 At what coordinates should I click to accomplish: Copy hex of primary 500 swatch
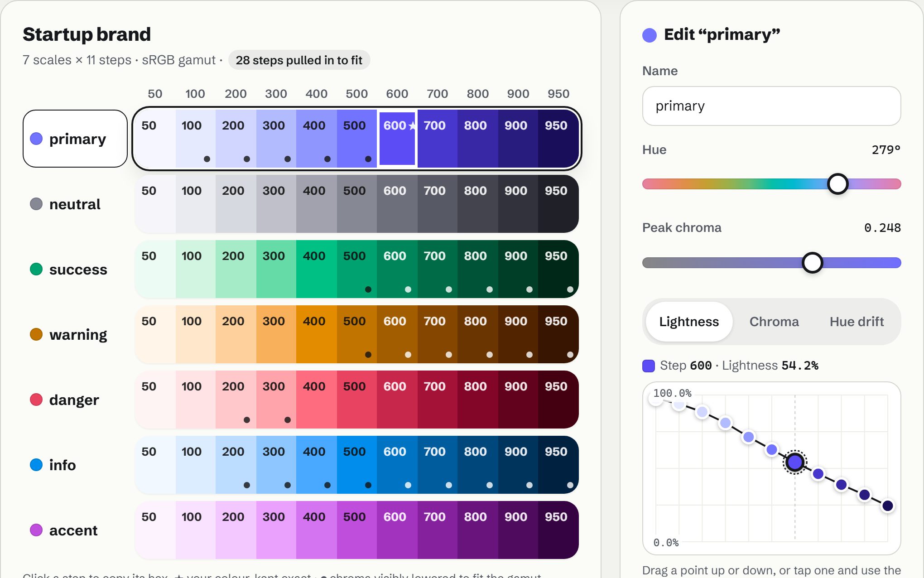click(357, 139)
